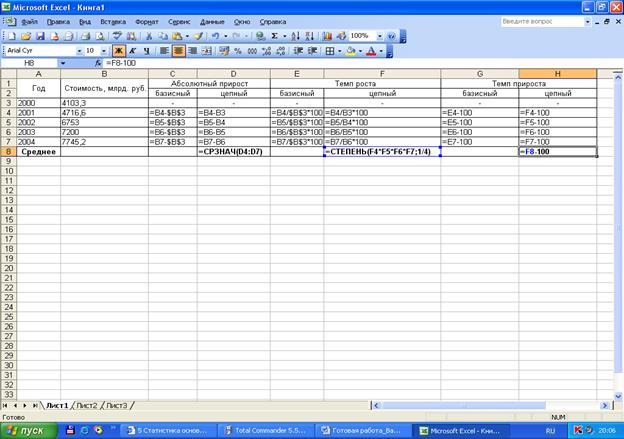
Task: Click the Save icon in the toolbar
Action: [x=38, y=35]
